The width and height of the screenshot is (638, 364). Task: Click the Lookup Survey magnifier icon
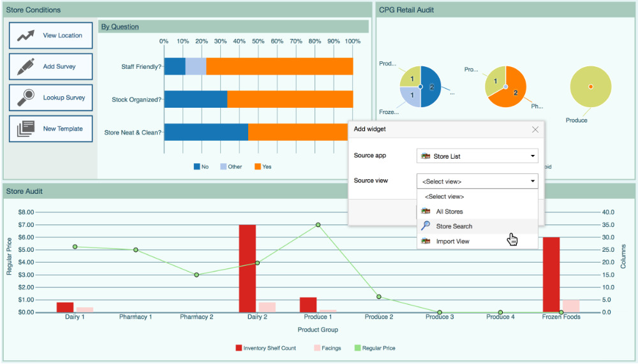coord(26,98)
